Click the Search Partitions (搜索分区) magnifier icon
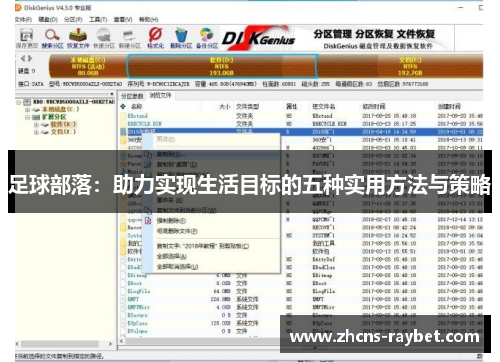The height and width of the screenshot is (362, 500). click(52, 35)
